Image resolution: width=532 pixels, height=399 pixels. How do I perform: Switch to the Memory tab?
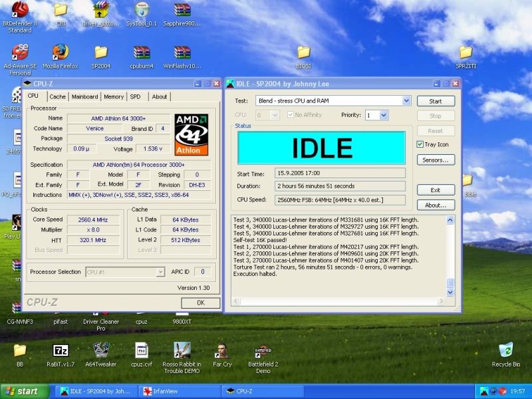point(114,96)
